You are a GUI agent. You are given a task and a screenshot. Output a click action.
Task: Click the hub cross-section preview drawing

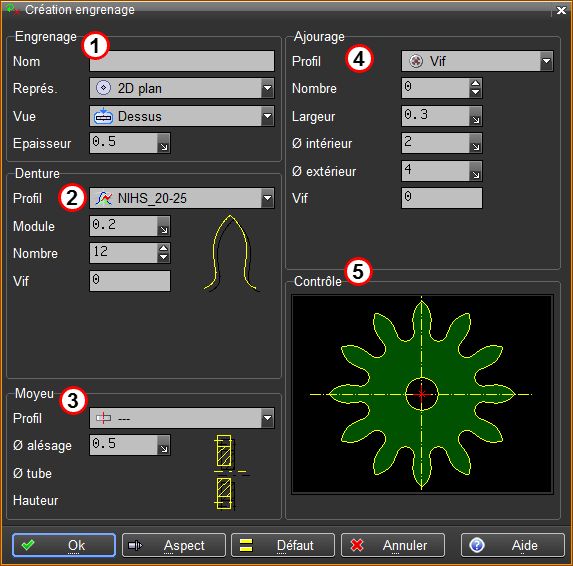coord(229,472)
